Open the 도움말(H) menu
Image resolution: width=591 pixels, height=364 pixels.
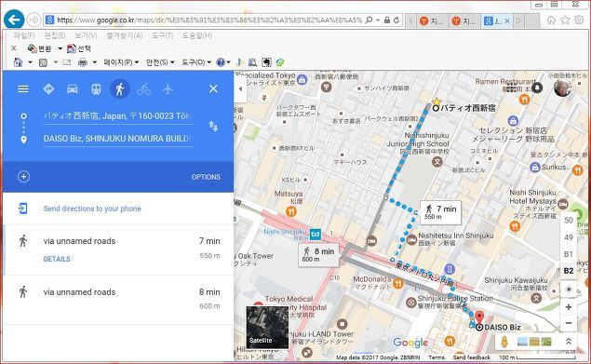point(197,35)
